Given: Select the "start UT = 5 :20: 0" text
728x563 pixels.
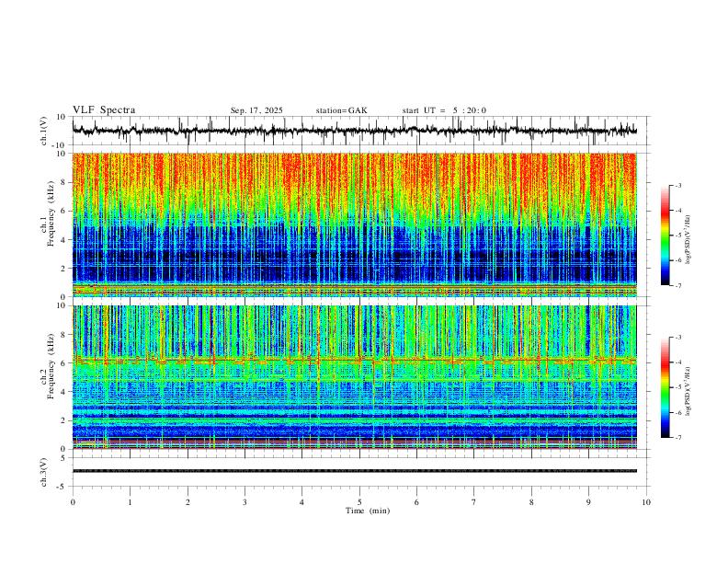Looking at the screenshot, I should point(444,110).
